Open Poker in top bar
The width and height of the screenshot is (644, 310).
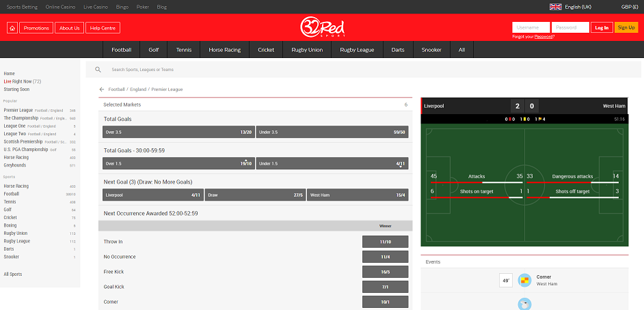click(142, 7)
